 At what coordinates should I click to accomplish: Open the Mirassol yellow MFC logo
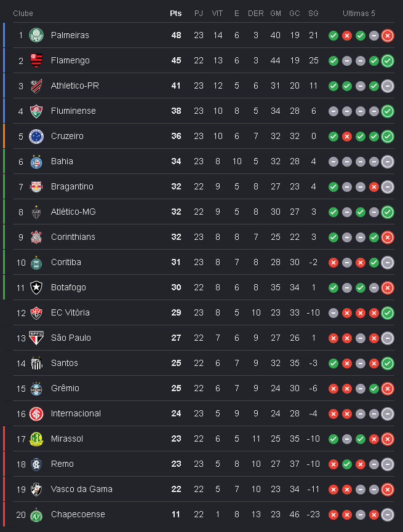click(36, 439)
